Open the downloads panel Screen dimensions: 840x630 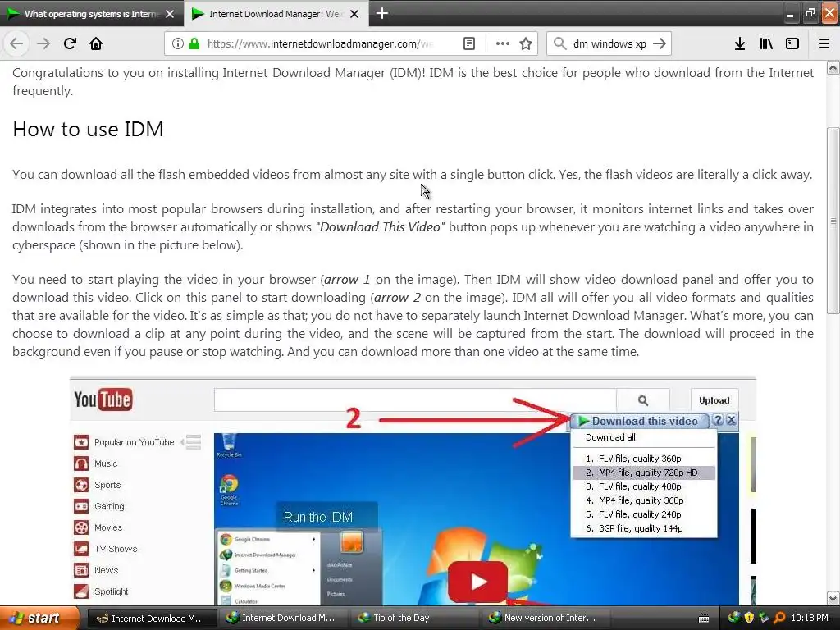coord(740,43)
